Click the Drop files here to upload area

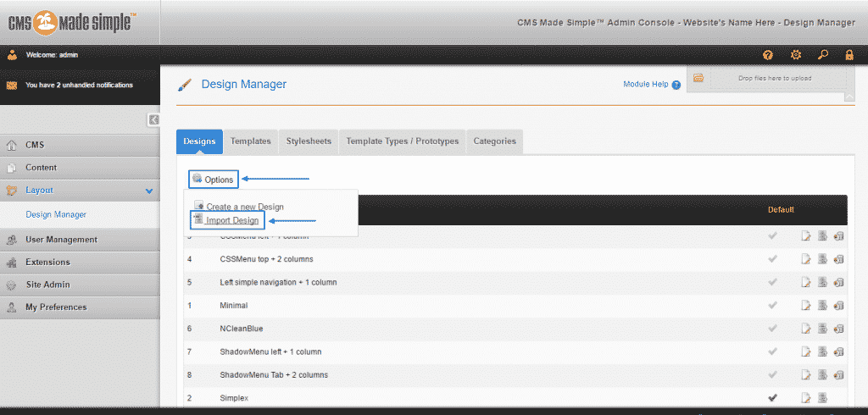click(775, 79)
